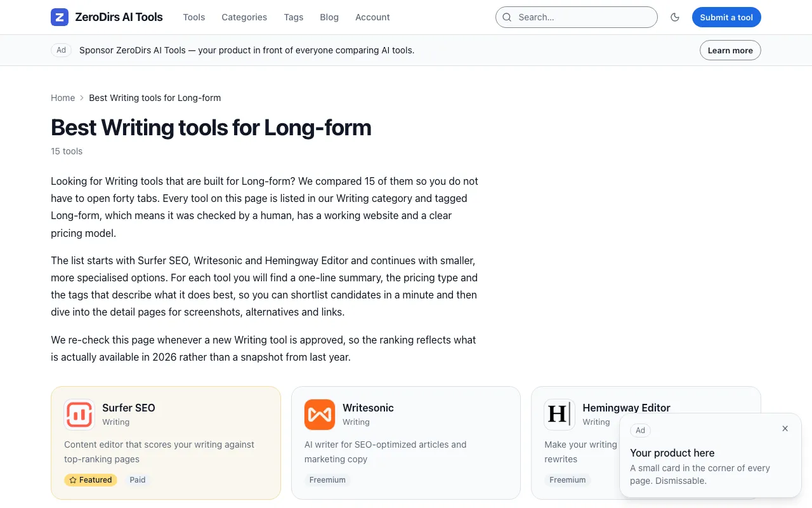Open the Account nav item
Image resolution: width=812 pixels, height=508 pixels.
click(372, 17)
